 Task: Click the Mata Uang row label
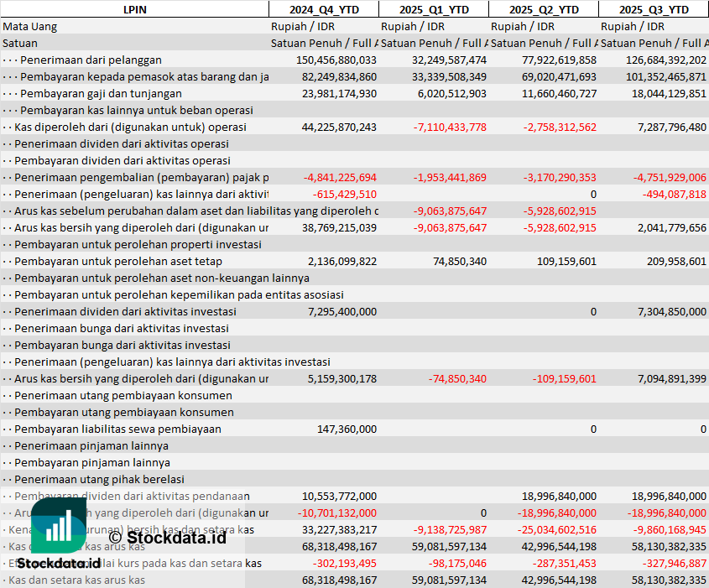tap(30, 27)
